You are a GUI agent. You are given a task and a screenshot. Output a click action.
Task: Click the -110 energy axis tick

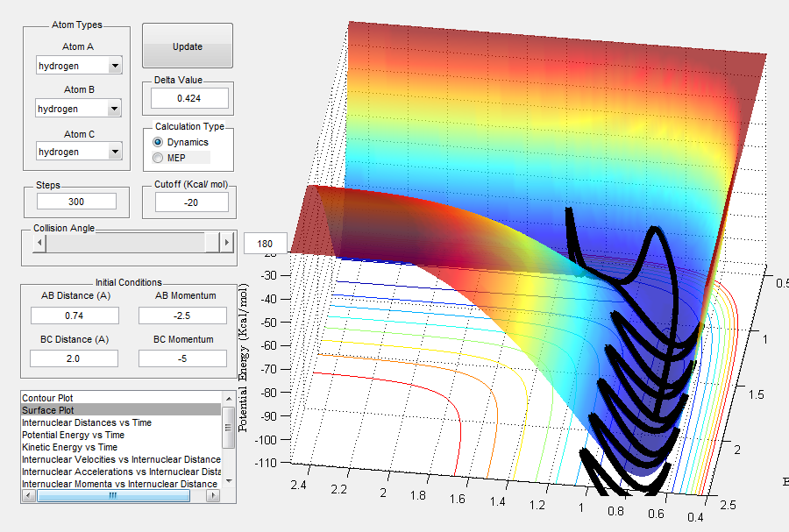(267, 463)
